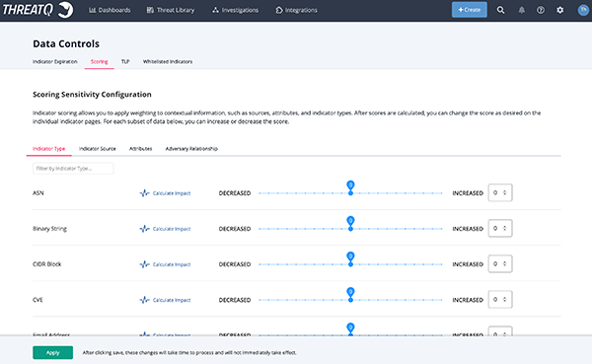Click the Email Address score slider handle

click(350, 328)
